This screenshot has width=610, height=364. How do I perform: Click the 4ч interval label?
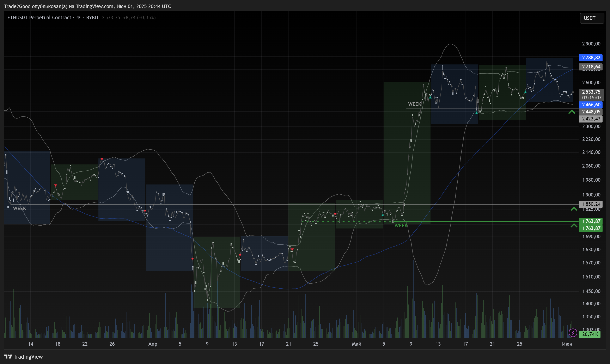click(x=79, y=18)
